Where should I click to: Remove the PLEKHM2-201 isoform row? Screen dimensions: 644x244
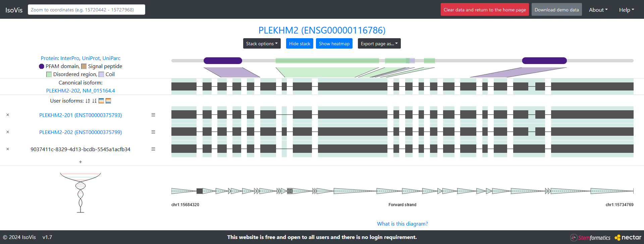coord(8,115)
